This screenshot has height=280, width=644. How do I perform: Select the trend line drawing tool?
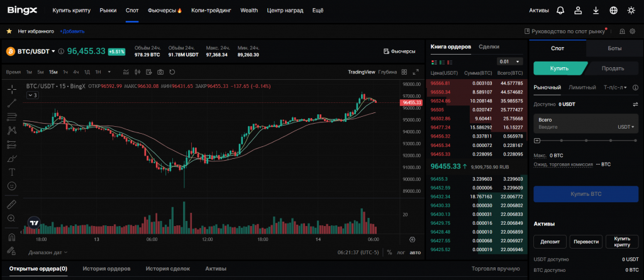[12, 103]
